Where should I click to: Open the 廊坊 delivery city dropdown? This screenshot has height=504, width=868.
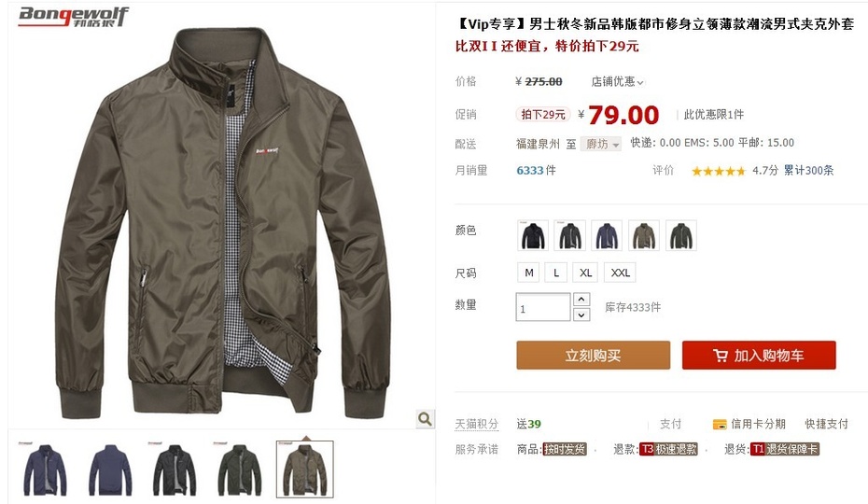point(601,144)
